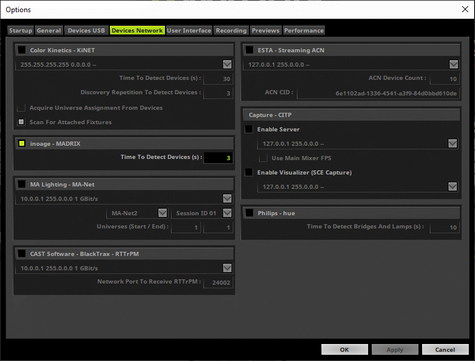The image size is (475, 361).
Task: Click Network Port To Receive RTTrPM field
Action: coord(218,282)
